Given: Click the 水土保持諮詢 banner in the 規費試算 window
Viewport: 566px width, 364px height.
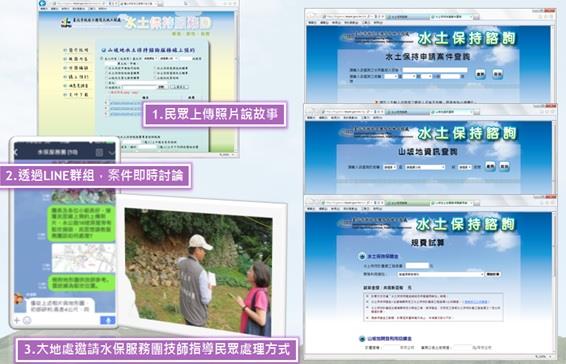Looking at the screenshot, I should coord(465,225).
